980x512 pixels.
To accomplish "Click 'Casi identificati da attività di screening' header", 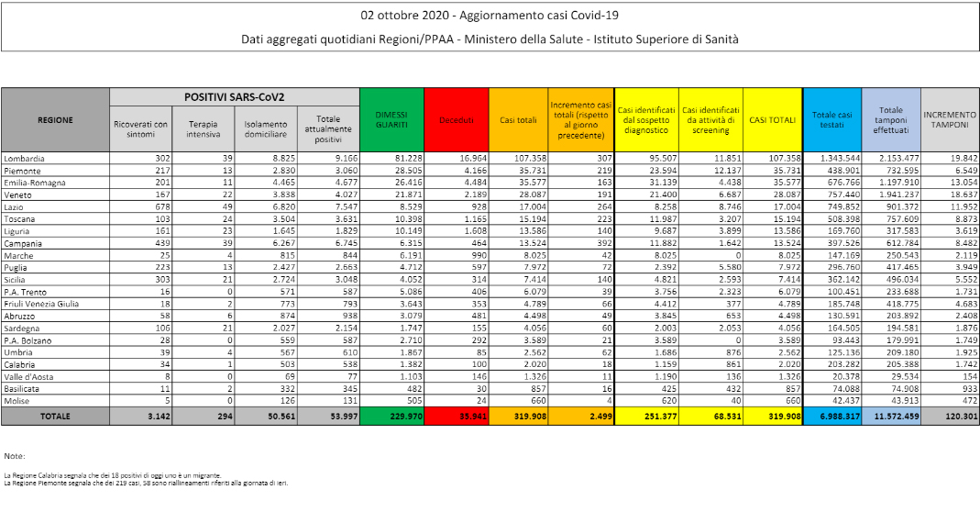I will [710, 119].
